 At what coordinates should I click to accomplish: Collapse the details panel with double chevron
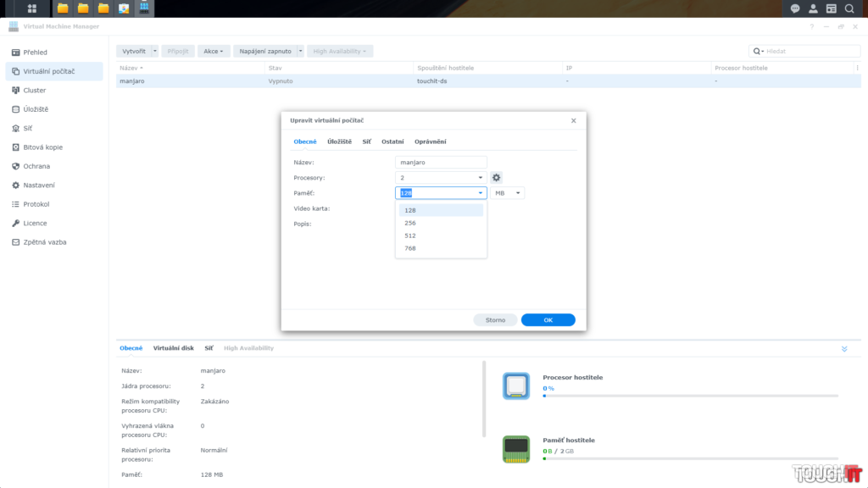click(844, 348)
